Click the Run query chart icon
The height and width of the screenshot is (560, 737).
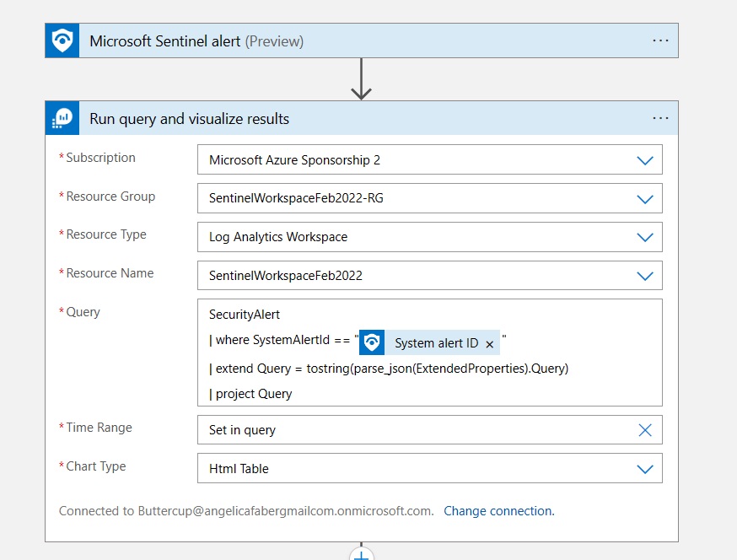(x=62, y=119)
